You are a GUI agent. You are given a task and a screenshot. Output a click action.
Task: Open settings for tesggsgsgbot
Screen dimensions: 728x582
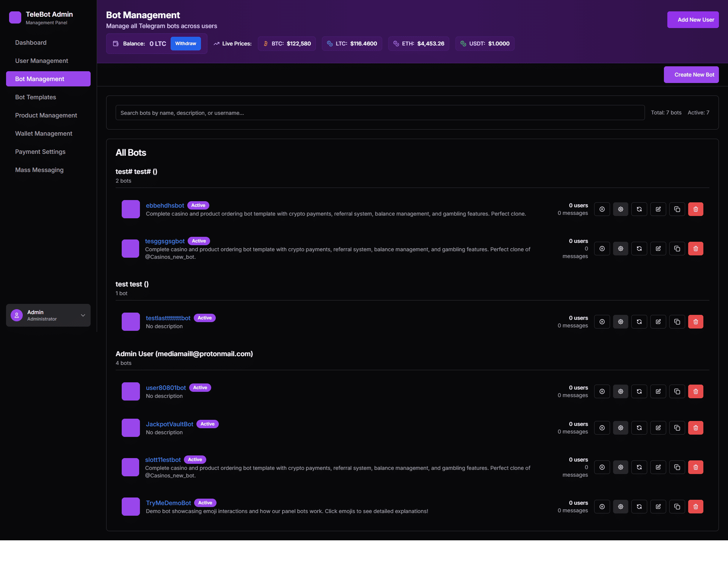(x=620, y=249)
